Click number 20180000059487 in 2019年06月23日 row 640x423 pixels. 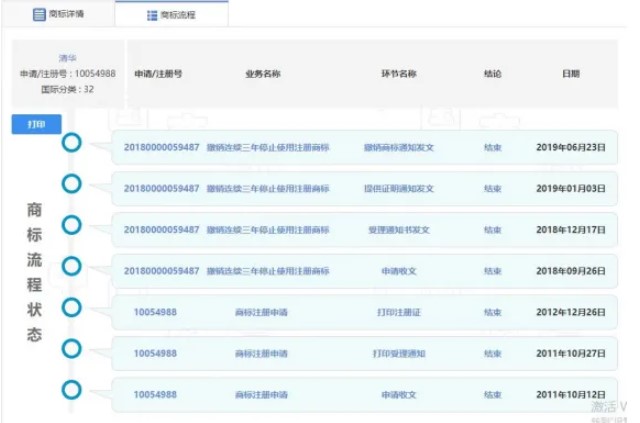pos(162,147)
